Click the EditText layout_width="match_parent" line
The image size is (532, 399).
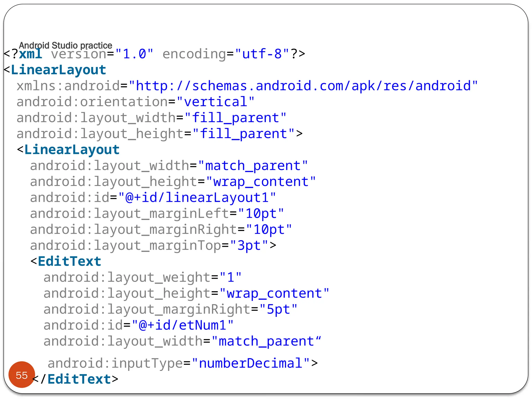pos(182,341)
